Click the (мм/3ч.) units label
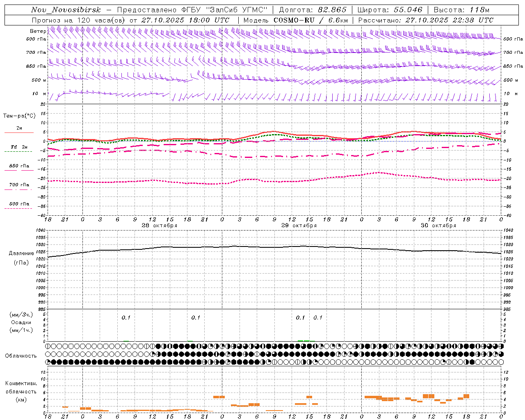525x420 pixels. click(x=21, y=315)
